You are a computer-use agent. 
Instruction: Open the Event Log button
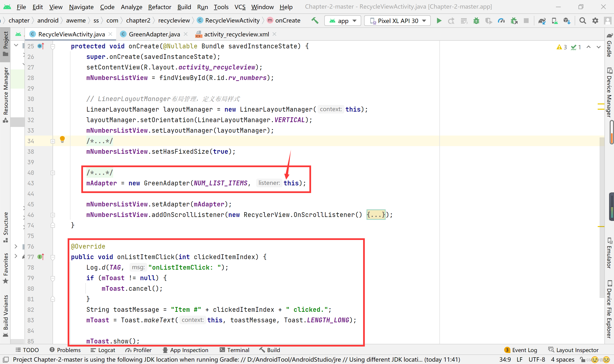[520, 350]
